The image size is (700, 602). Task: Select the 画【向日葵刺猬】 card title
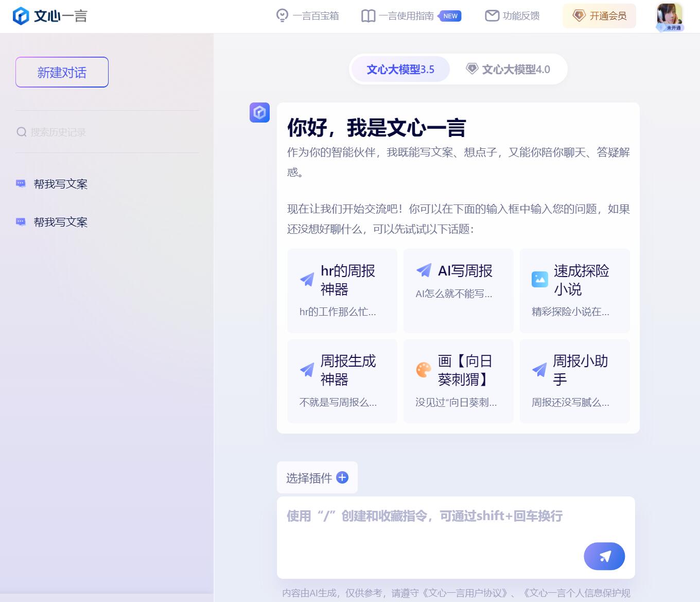(x=465, y=370)
